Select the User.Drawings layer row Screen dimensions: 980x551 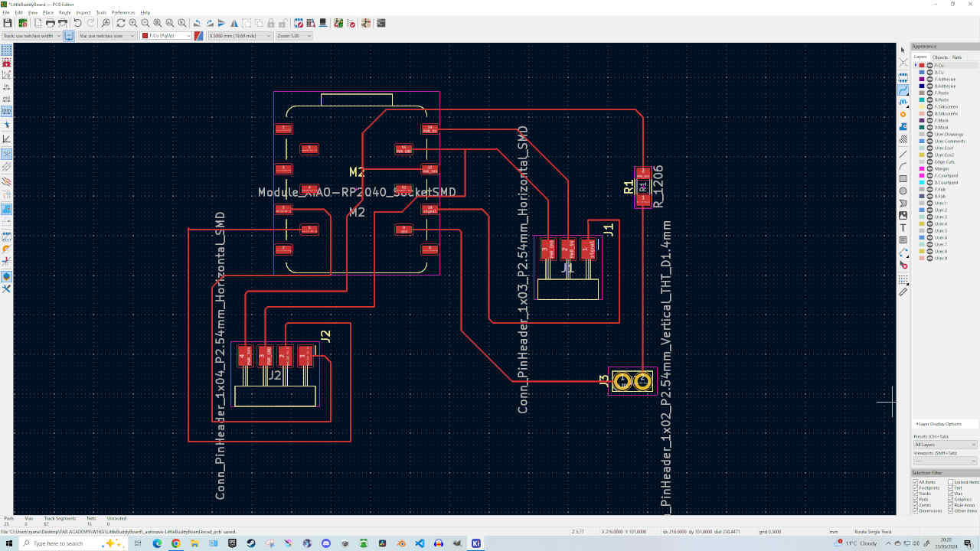pos(946,134)
